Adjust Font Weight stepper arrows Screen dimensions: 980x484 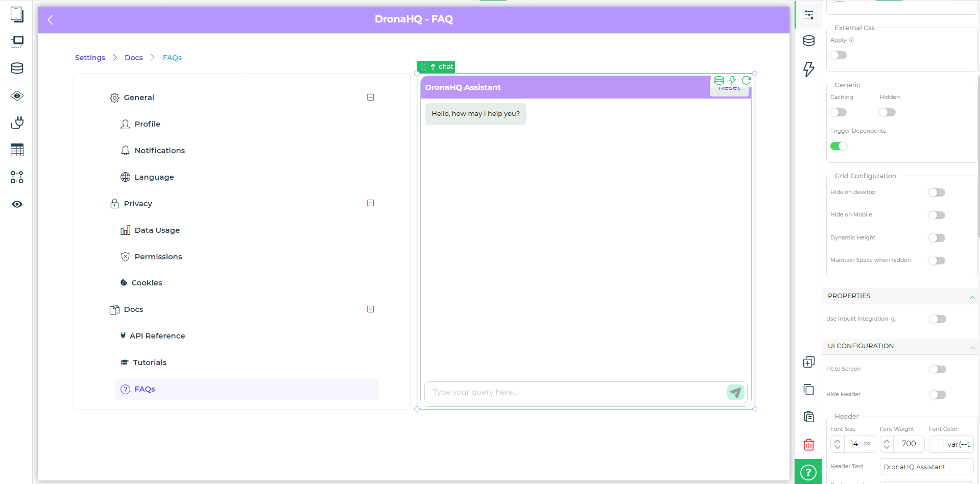click(x=887, y=444)
